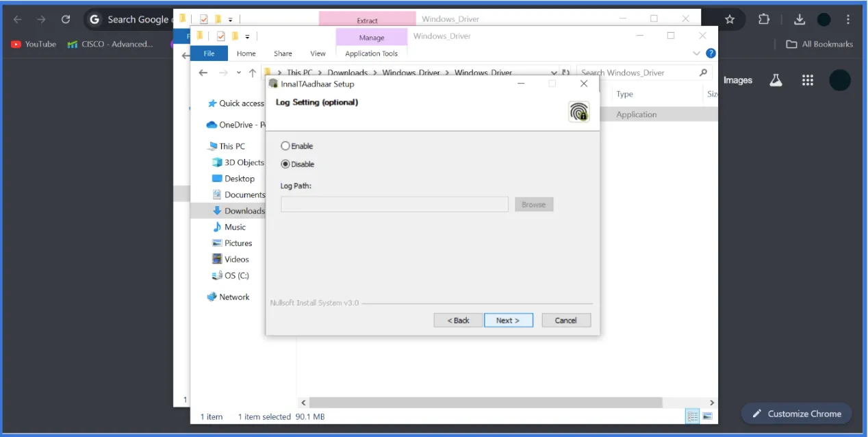
Task: Click the Explorer search magnifier icon
Action: [x=703, y=73]
